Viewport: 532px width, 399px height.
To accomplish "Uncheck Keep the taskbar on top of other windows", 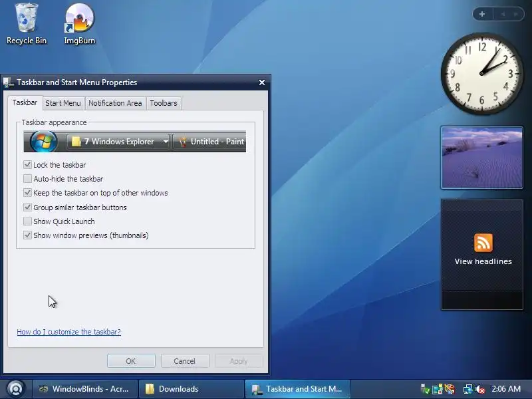I will [x=27, y=193].
